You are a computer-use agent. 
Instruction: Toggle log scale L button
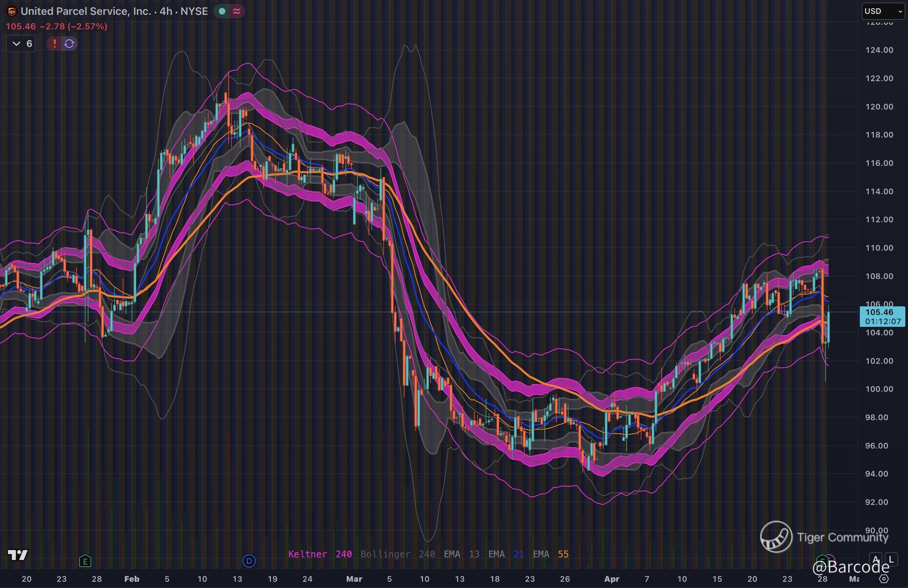coord(891,559)
